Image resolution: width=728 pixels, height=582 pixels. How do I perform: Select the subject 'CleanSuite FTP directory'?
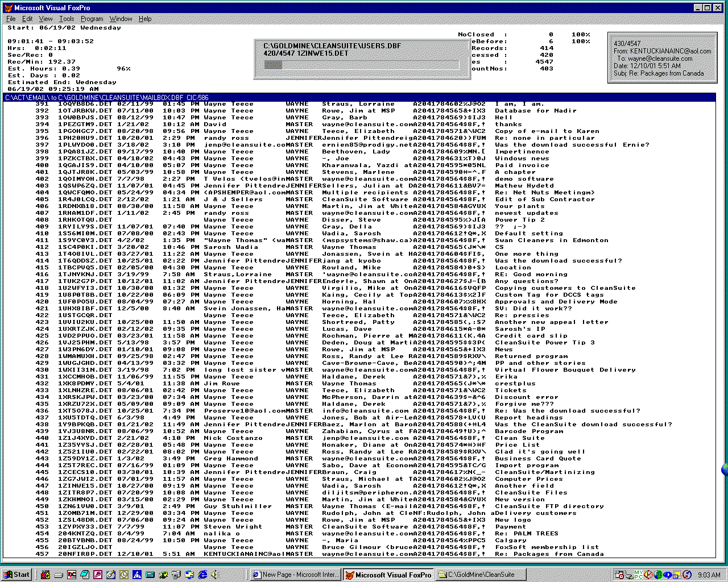tap(549, 506)
